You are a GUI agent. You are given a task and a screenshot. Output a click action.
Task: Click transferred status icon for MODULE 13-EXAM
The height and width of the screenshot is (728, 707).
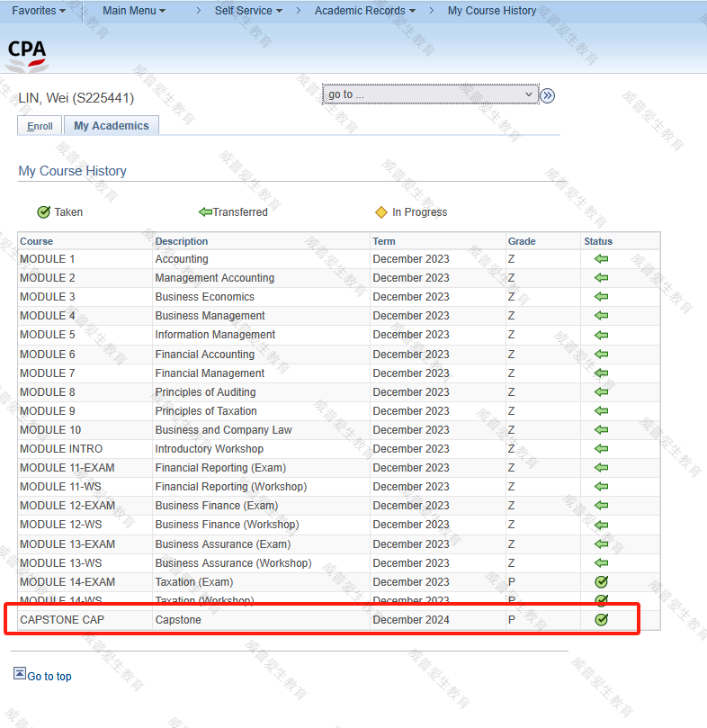click(x=601, y=544)
